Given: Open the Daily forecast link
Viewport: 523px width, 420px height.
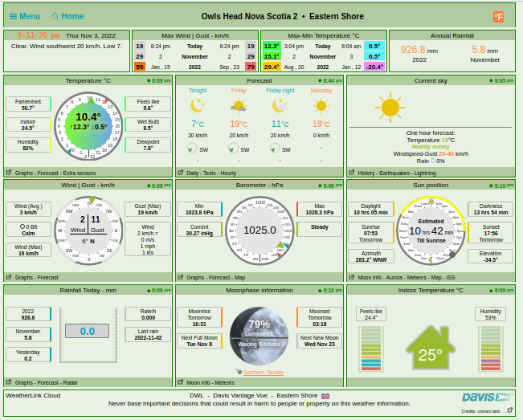Looking at the screenshot, I should [193, 173].
